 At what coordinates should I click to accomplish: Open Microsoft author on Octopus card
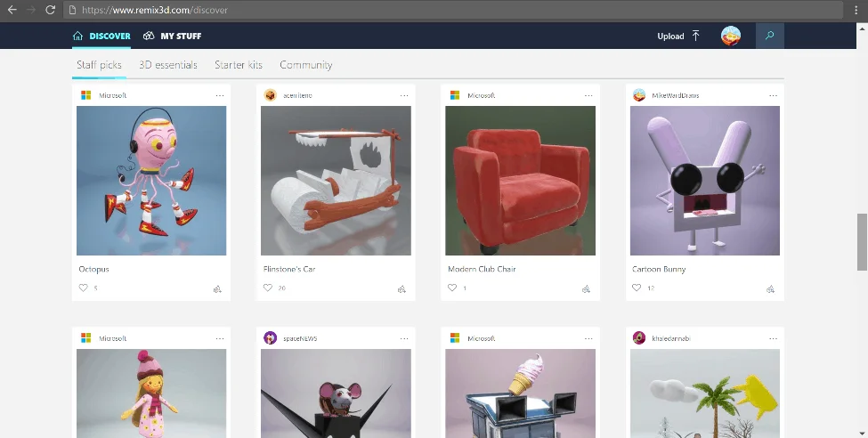(113, 96)
